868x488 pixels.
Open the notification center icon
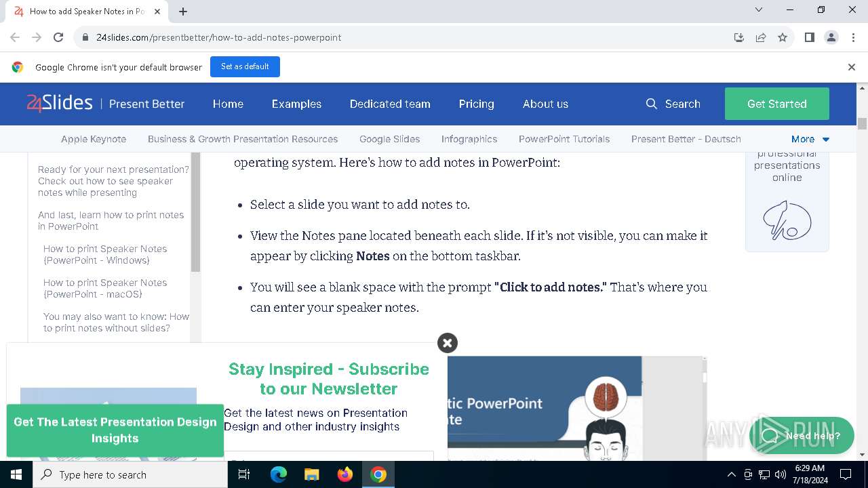click(x=846, y=474)
